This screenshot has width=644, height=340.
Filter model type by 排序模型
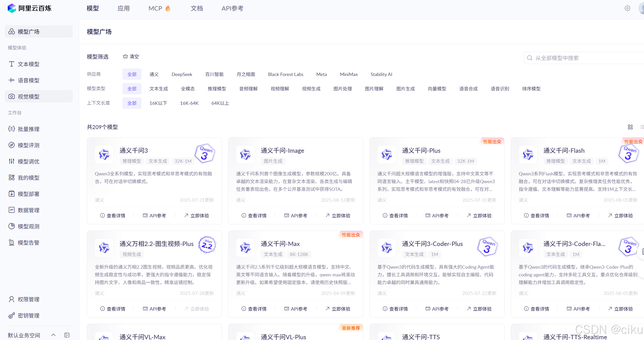(x=531, y=89)
